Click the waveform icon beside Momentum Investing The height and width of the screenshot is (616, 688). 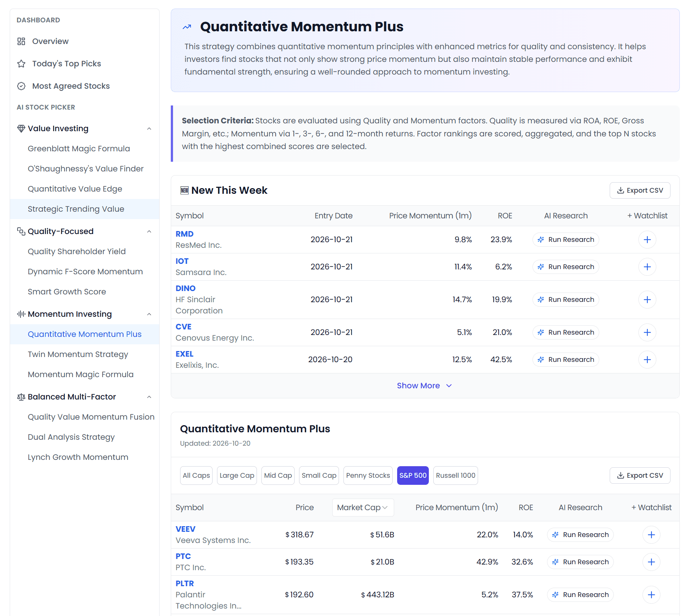pos(21,314)
